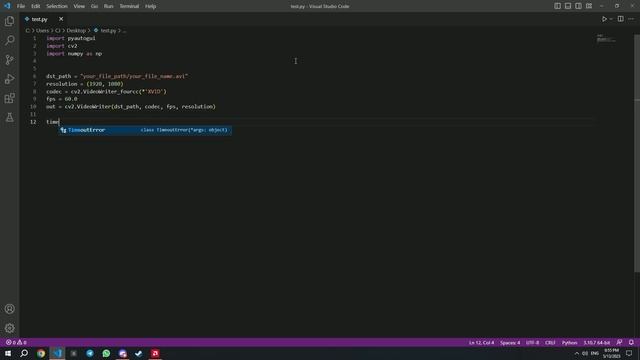This screenshot has width=640, height=360.
Task: Click the VS Code logo in title bar
Action: (7, 6)
